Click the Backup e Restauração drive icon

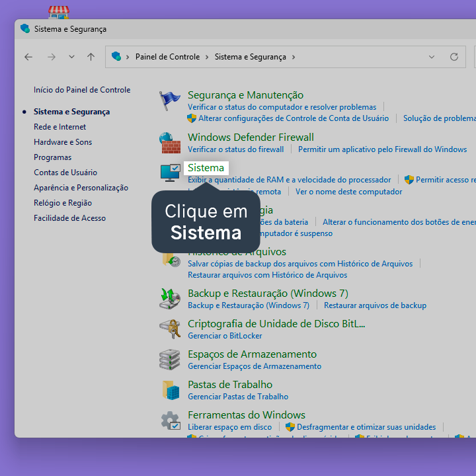pos(170,299)
